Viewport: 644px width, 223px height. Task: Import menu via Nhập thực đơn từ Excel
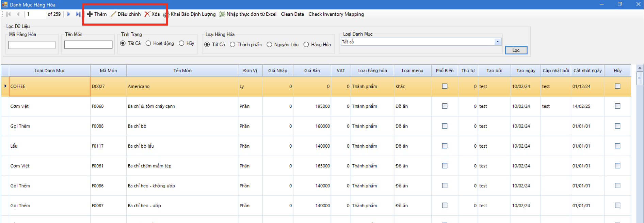point(248,14)
